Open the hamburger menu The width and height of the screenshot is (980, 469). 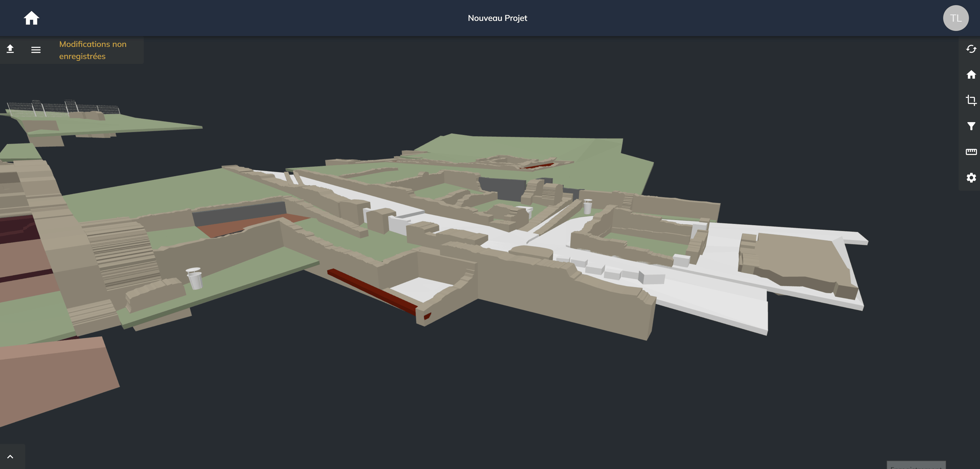(x=36, y=50)
